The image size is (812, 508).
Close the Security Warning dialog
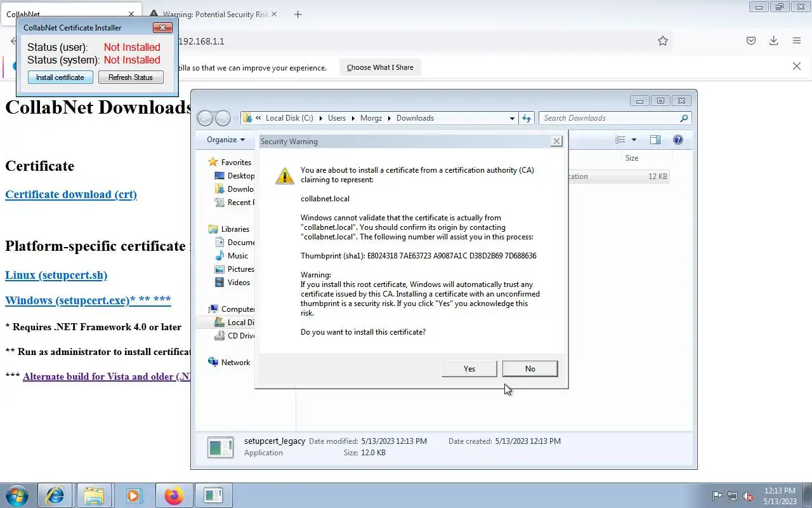pyautogui.click(x=556, y=142)
